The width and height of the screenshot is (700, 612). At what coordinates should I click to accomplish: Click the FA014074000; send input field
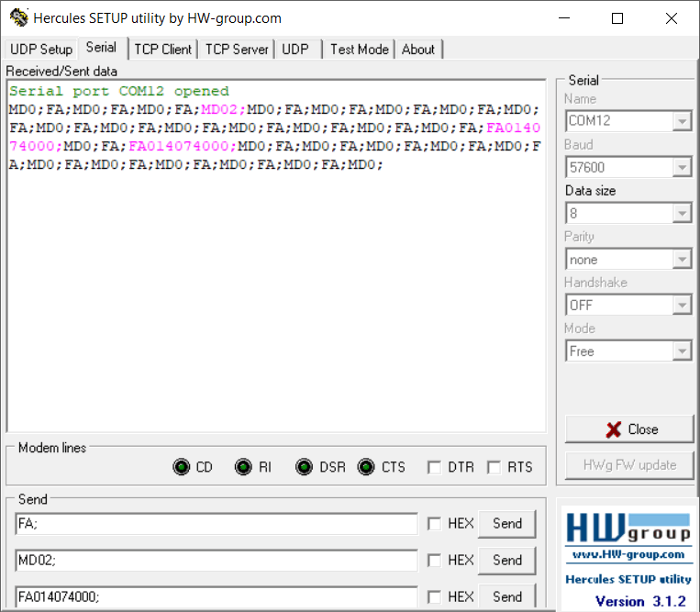coord(216,596)
